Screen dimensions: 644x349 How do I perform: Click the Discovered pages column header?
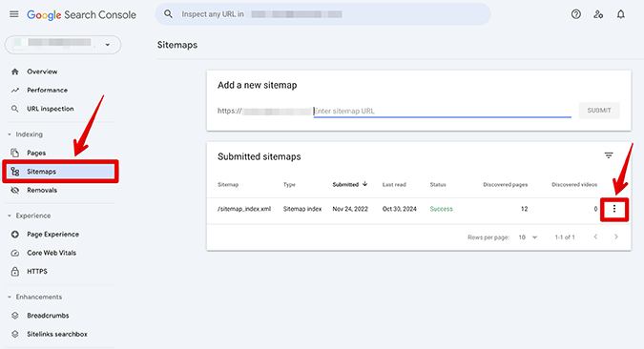tap(505, 185)
